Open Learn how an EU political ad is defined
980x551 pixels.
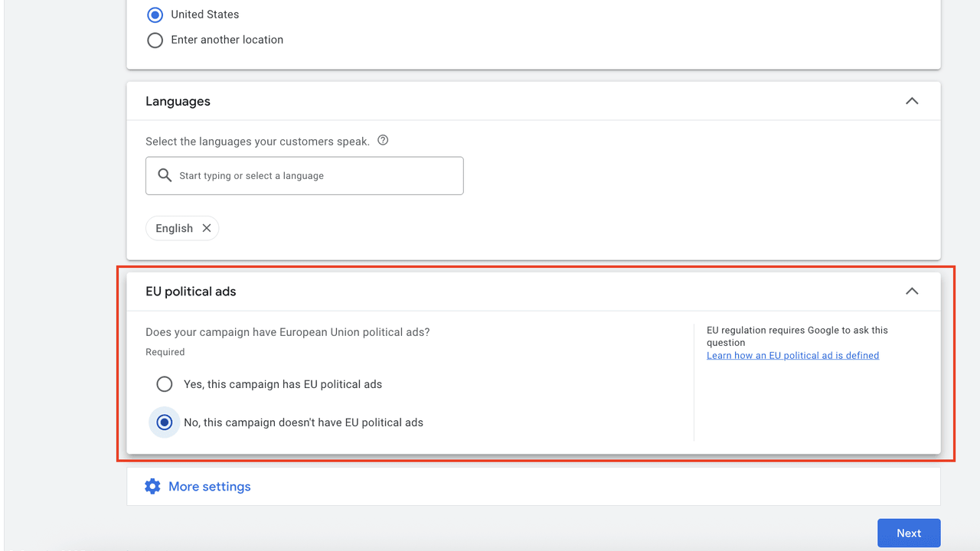click(792, 355)
